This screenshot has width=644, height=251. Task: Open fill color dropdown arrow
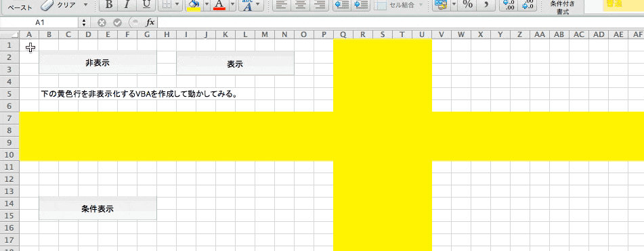click(207, 5)
